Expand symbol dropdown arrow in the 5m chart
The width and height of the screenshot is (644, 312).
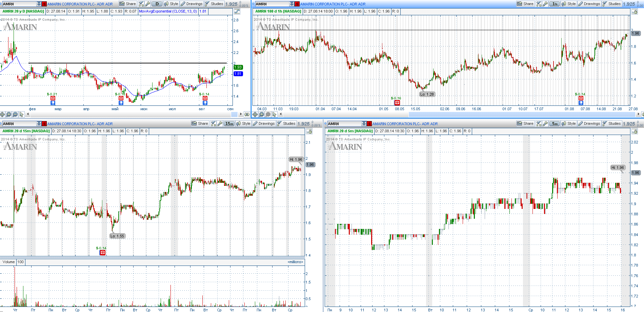pyautogui.click(x=364, y=123)
